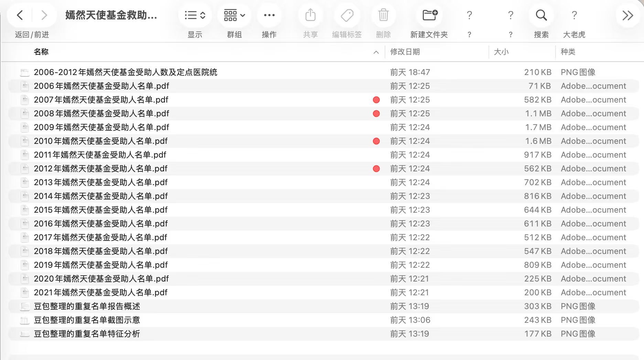This screenshot has height=360, width=644.
Task: Click the Edit Tags icon
Action: click(347, 15)
